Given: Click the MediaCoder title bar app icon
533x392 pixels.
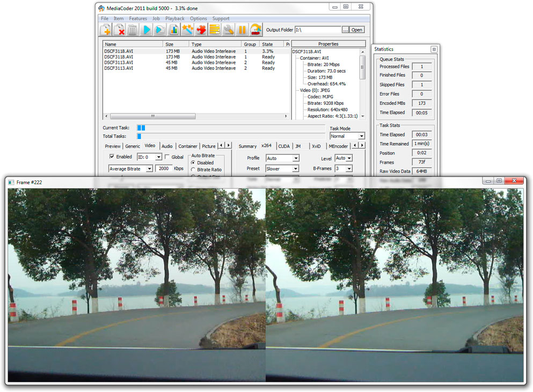Looking at the screenshot, I should [x=101, y=8].
